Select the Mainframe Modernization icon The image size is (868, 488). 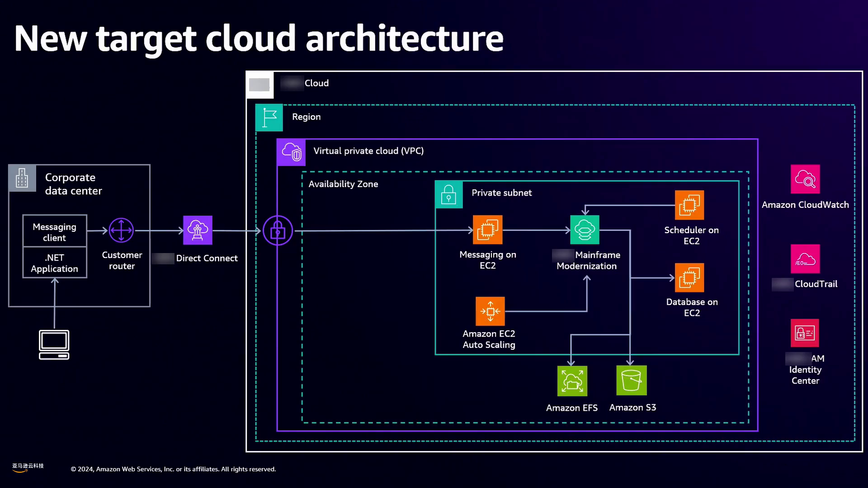585,230
